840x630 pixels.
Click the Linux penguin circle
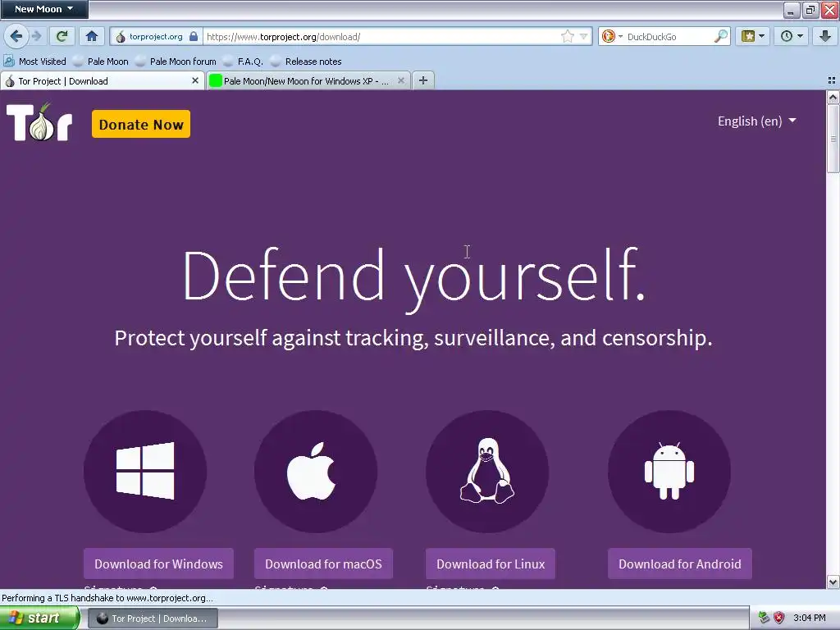coord(487,472)
